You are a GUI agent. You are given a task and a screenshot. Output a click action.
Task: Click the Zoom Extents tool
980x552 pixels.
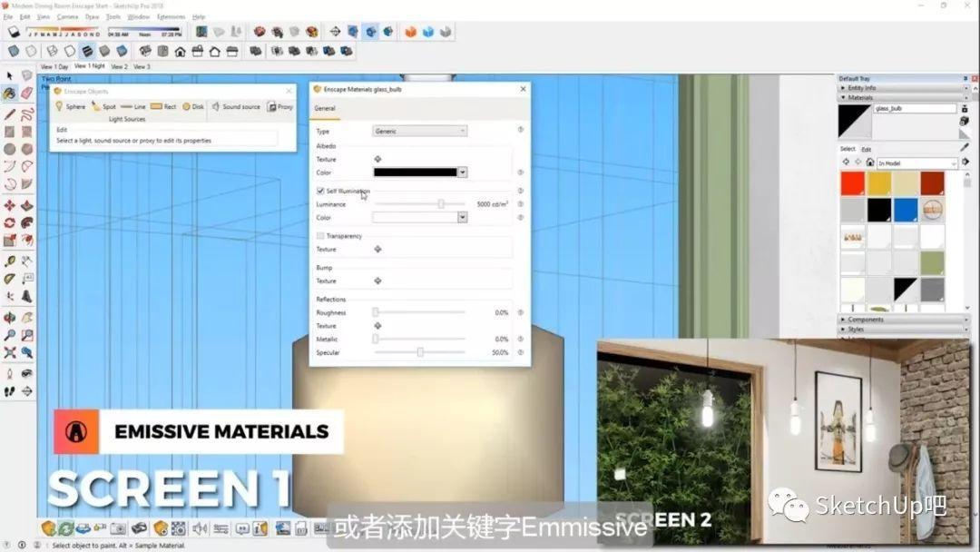[9, 352]
